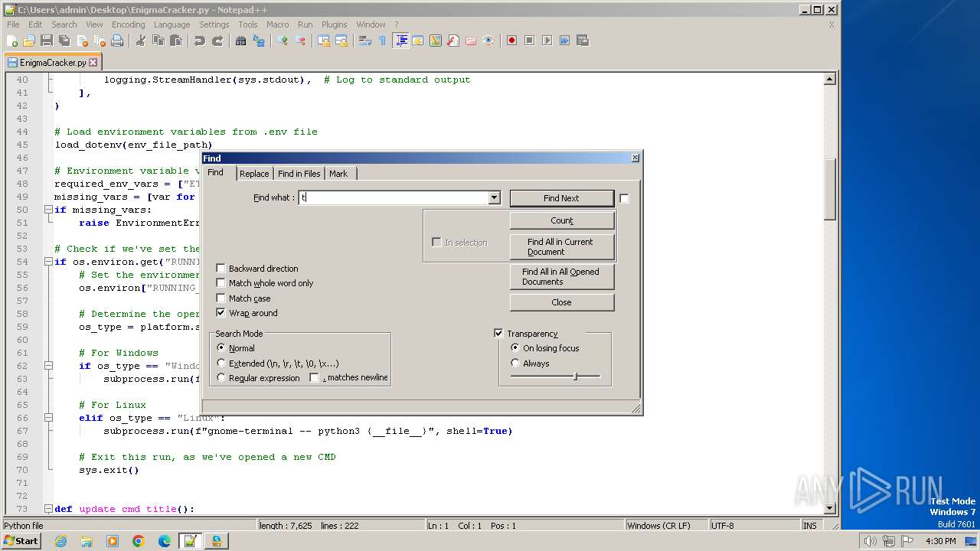Viewport: 980px width, 551px height.
Task: Click Find All in Current Document
Action: pyautogui.click(x=562, y=246)
